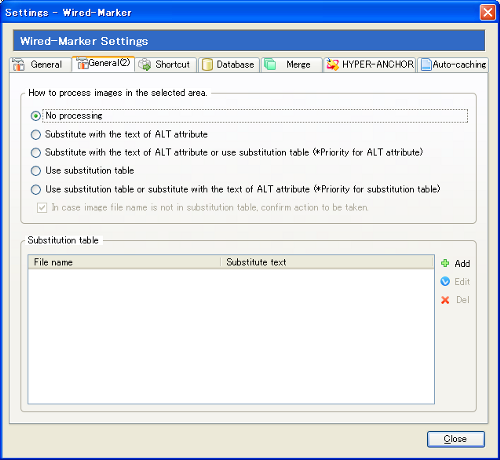This screenshot has width=500, height=460.
Task: Toggle confirm action for missing file name checkbox
Action: tap(42, 208)
